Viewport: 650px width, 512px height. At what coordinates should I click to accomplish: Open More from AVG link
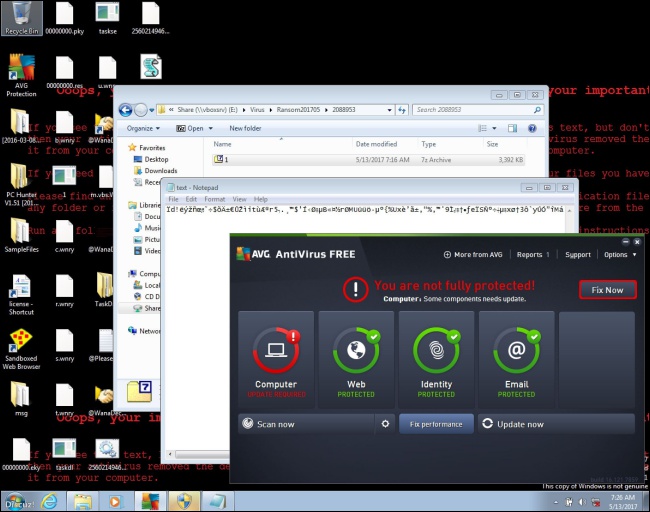pyautogui.click(x=473, y=255)
